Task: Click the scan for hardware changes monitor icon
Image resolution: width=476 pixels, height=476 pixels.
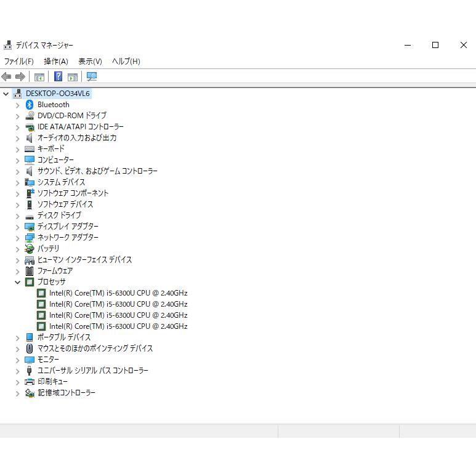Action: 92,76
